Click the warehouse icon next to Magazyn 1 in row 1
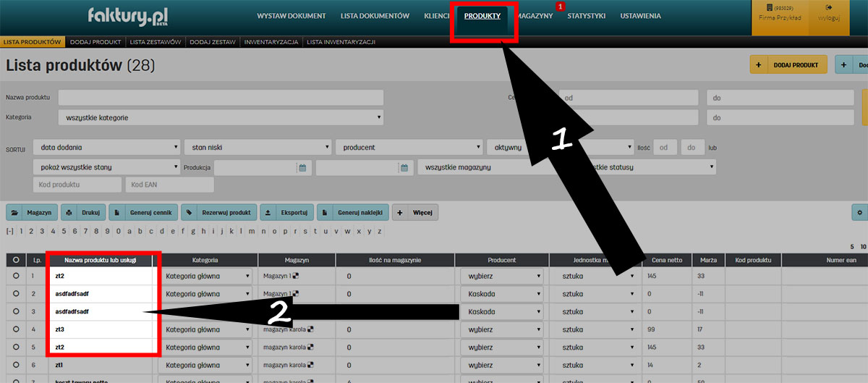 292,276
